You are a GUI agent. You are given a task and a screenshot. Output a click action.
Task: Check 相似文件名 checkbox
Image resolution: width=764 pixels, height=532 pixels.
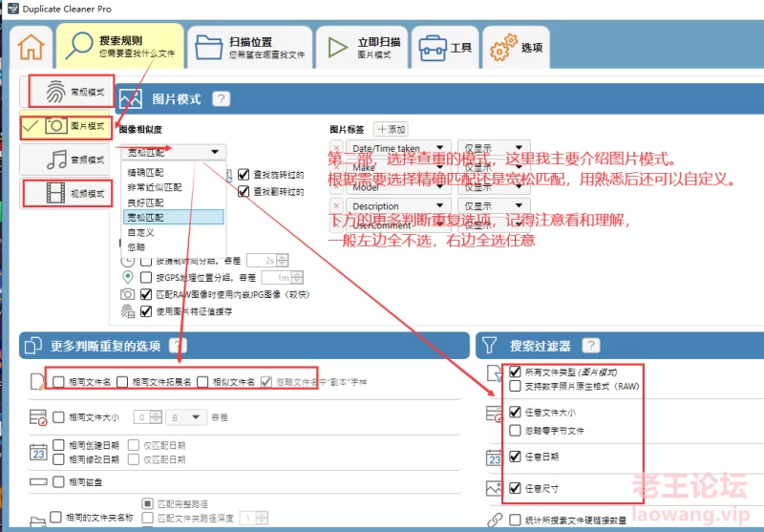click(202, 382)
